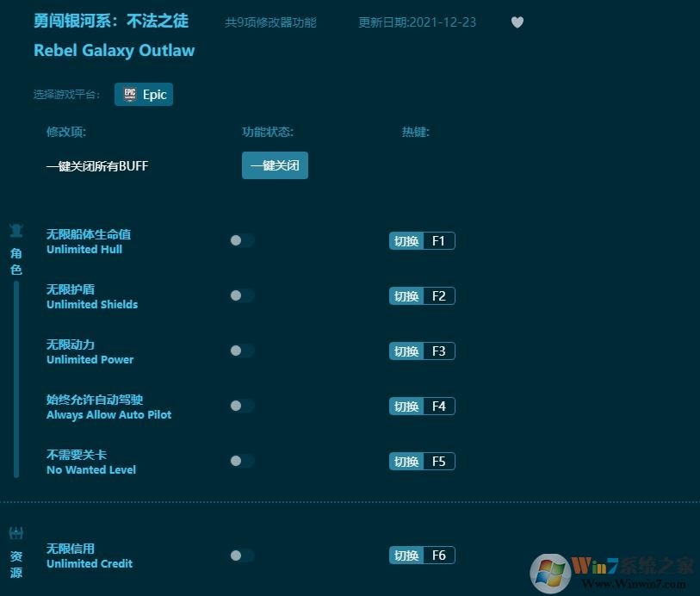
Task: Select the 角色 (Character) category icon
Action: pyautogui.click(x=15, y=230)
